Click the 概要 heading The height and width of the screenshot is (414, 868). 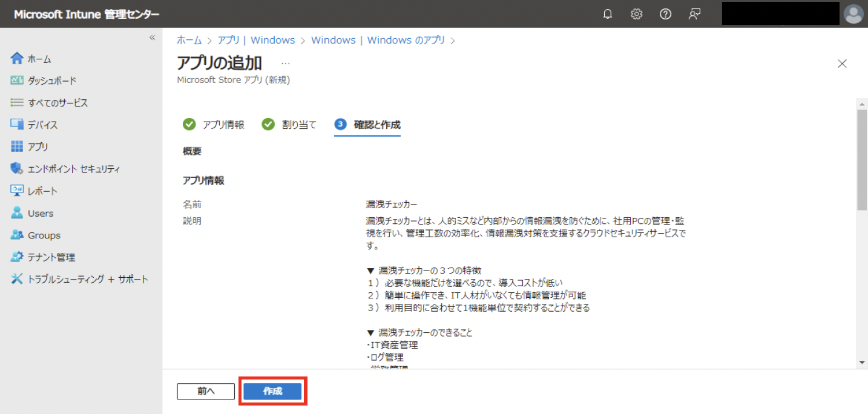click(192, 151)
